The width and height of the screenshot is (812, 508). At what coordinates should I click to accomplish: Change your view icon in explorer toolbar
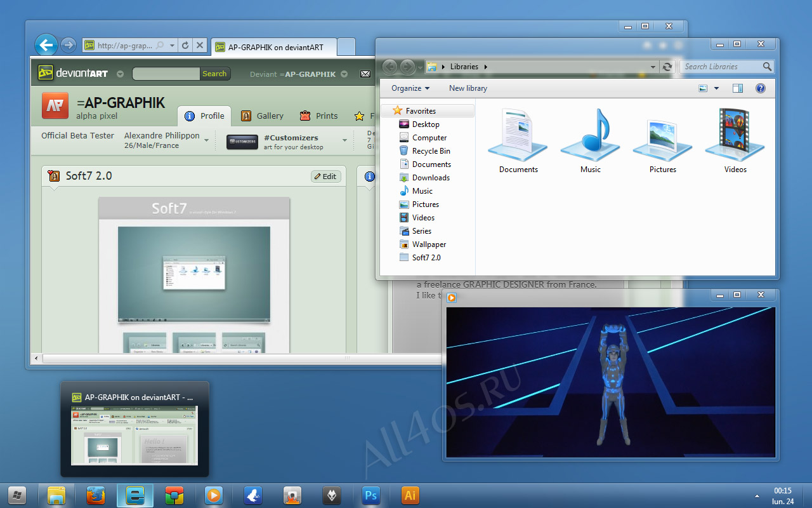click(x=703, y=88)
